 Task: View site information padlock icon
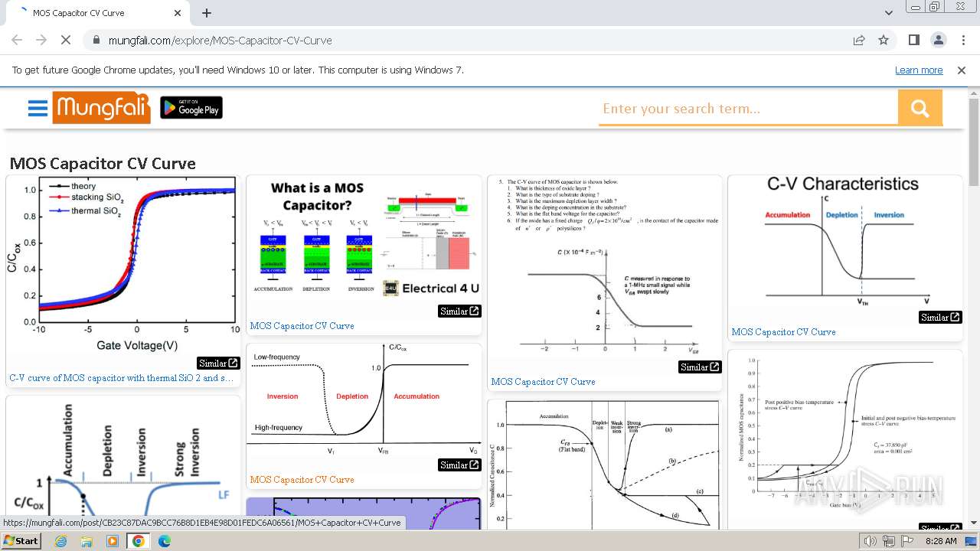click(95, 41)
